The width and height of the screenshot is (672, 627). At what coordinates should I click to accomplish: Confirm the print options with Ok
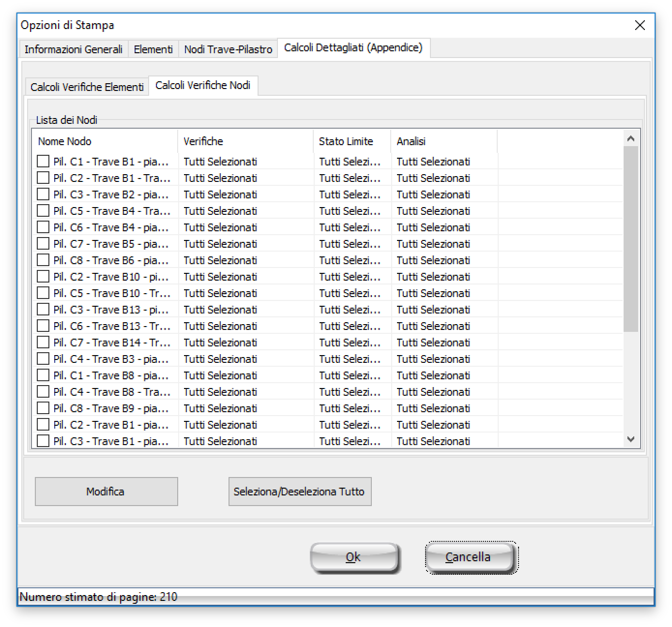click(x=354, y=557)
